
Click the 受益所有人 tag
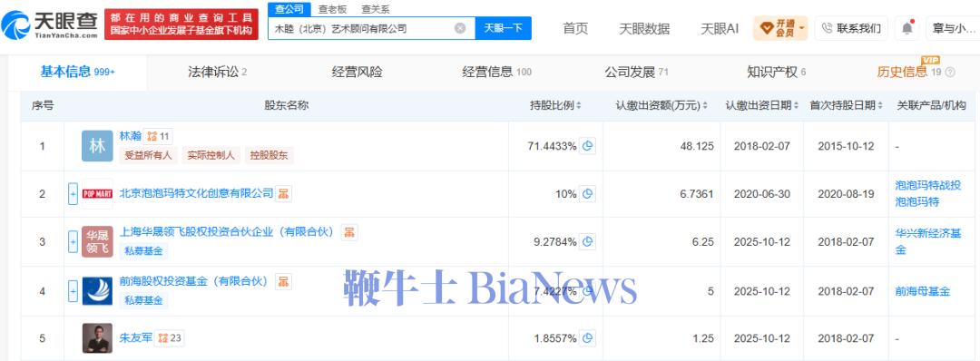[x=148, y=155]
